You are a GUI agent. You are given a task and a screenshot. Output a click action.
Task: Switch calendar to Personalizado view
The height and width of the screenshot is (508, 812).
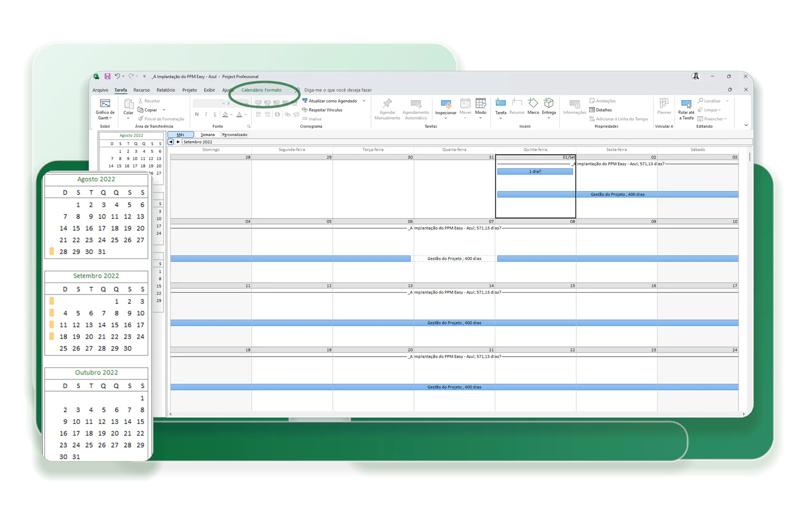pyautogui.click(x=234, y=135)
